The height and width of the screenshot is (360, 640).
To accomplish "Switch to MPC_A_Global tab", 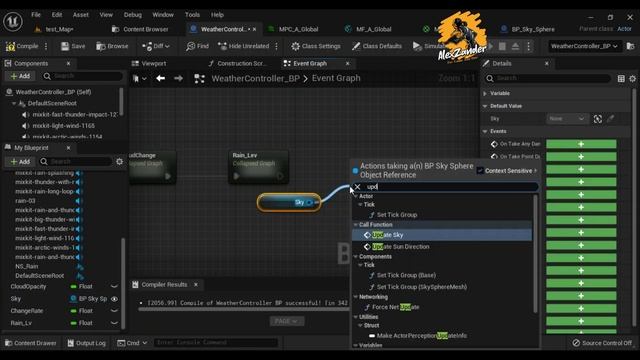I will [294, 29].
